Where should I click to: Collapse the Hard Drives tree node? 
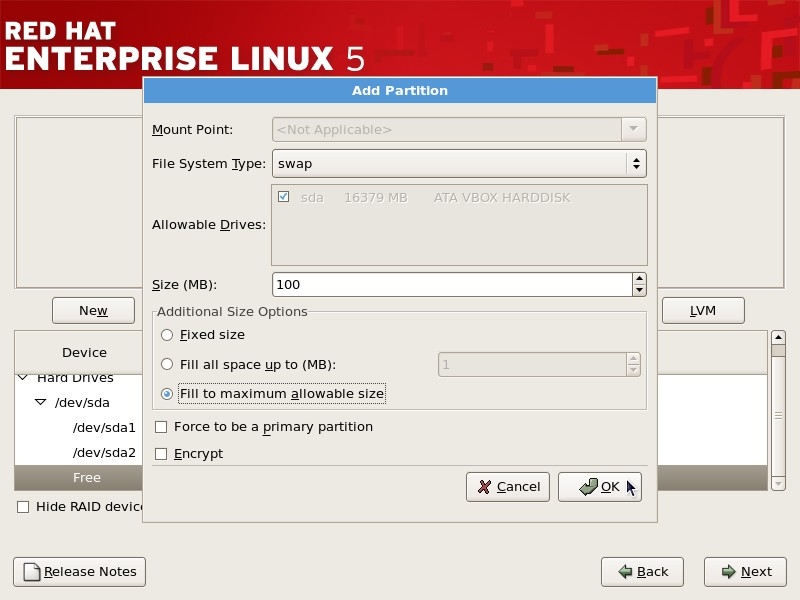point(23,378)
